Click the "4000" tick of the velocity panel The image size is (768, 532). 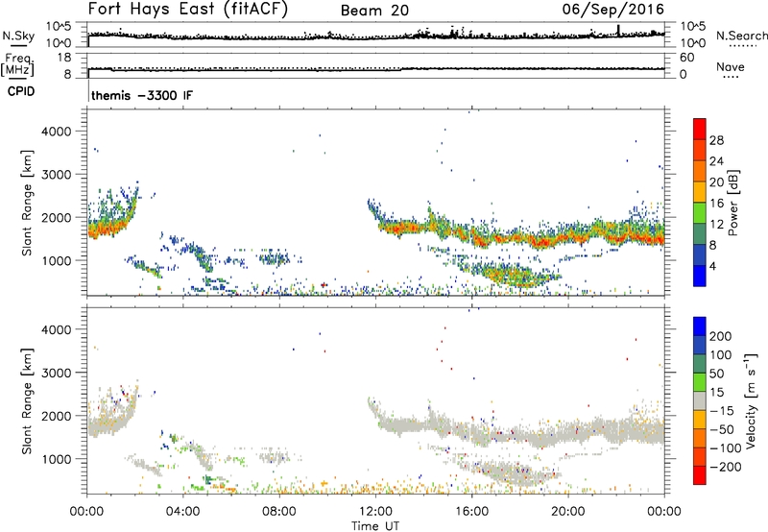click(57, 329)
